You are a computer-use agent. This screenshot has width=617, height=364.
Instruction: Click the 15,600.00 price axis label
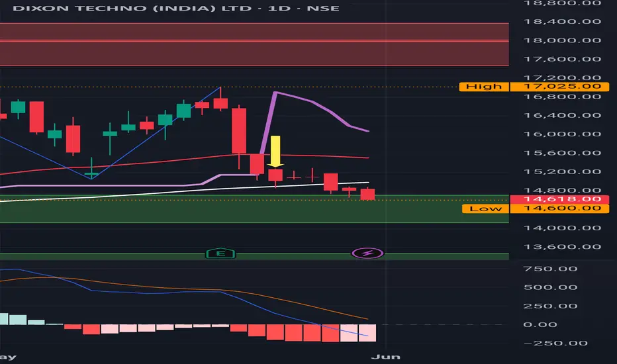click(x=563, y=153)
